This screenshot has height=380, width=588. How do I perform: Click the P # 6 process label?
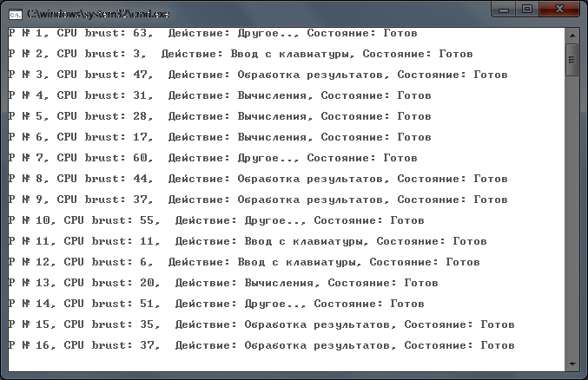28,137
